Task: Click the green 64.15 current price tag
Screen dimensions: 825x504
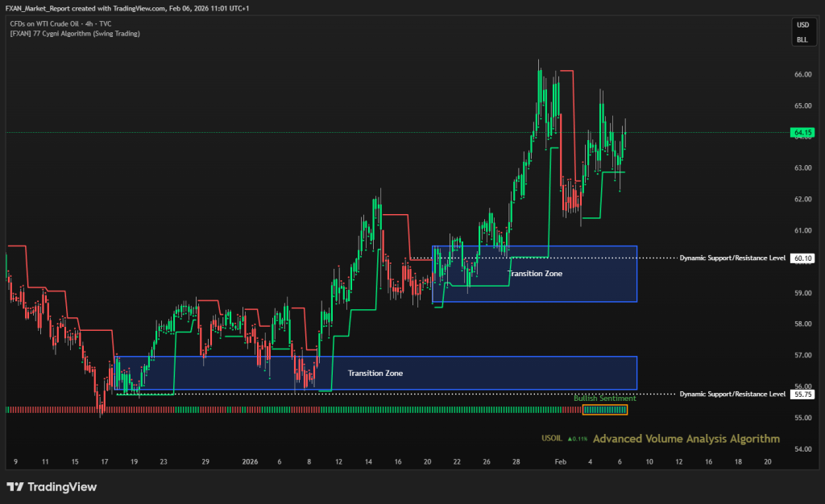Action: (x=802, y=132)
